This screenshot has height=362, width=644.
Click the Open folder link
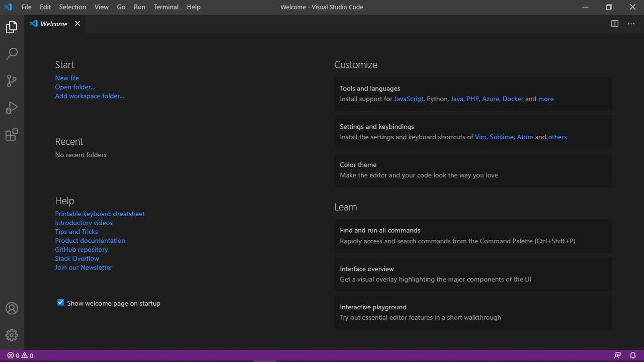click(x=74, y=87)
